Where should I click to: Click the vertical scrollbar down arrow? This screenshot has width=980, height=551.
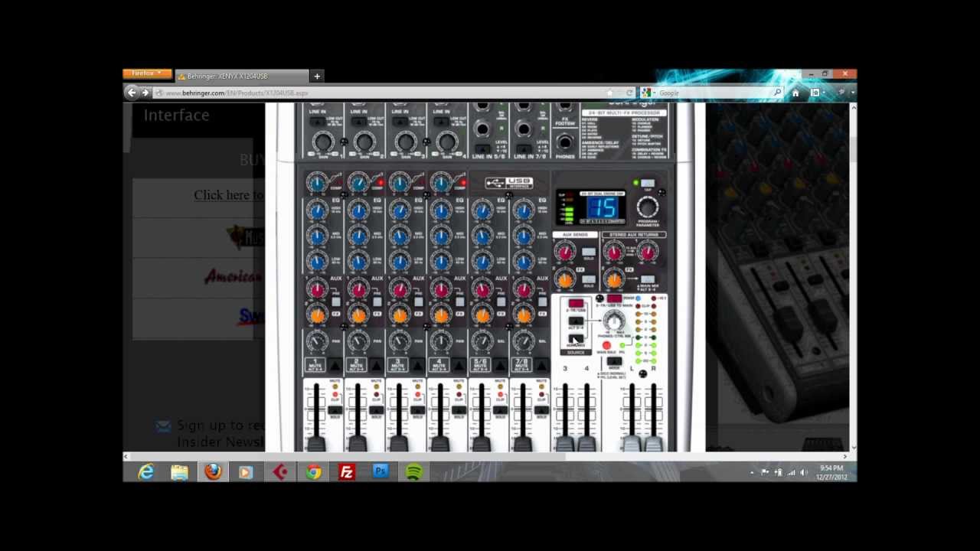click(854, 447)
